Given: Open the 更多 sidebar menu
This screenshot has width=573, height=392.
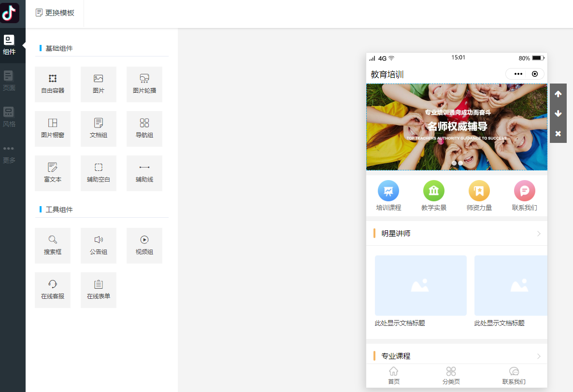Looking at the screenshot, I should pyautogui.click(x=9, y=154).
